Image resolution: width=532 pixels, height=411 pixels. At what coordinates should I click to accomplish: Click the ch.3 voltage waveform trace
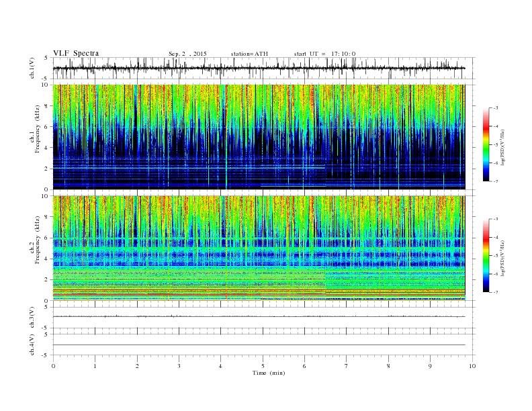[x=259, y=316]
